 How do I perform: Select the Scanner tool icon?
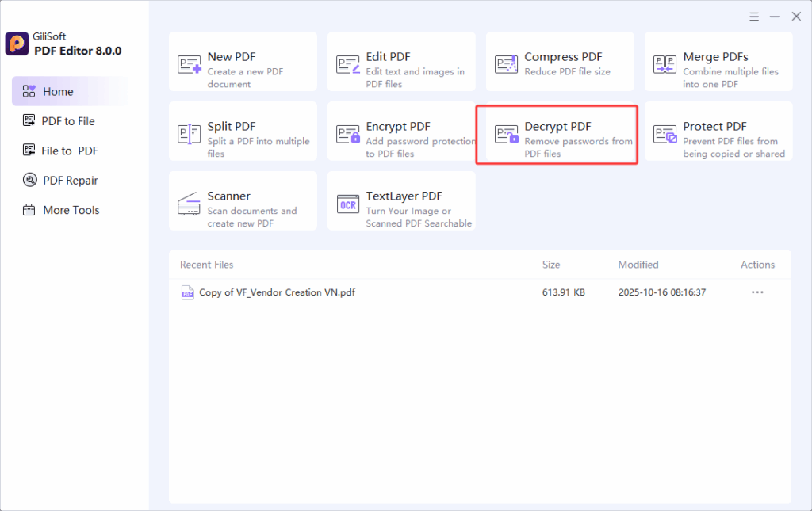pyautogui.click(x=190, y=204)
